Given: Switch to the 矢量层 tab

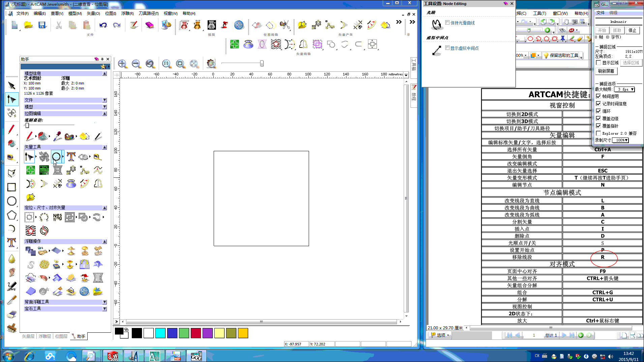Looking at the screenshot, I should pos(28,336).
